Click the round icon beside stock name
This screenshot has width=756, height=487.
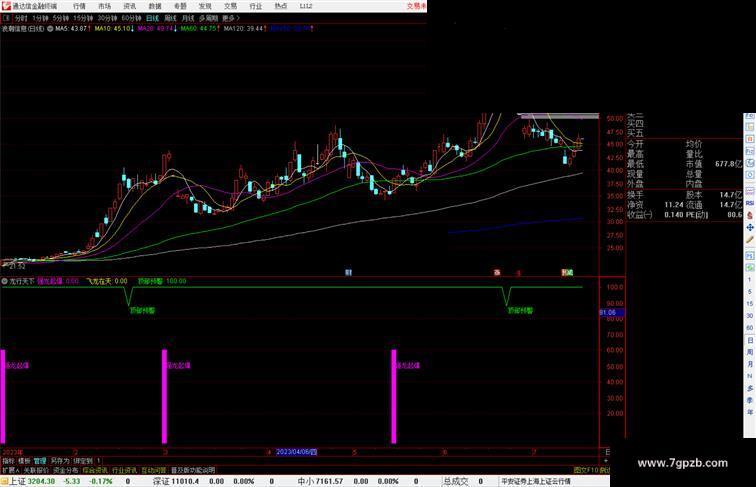(50, 29)
